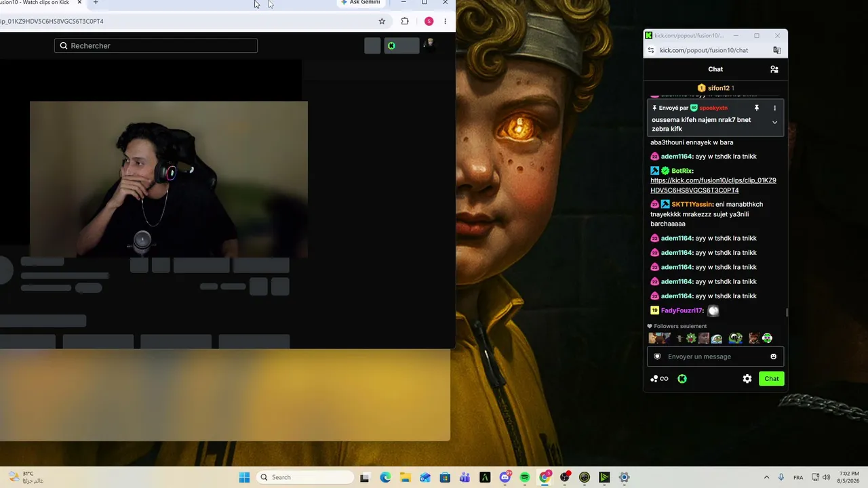This screenshot has height=488, width=868.
Task: Switch the FRA input language
Action: [798, 477]
